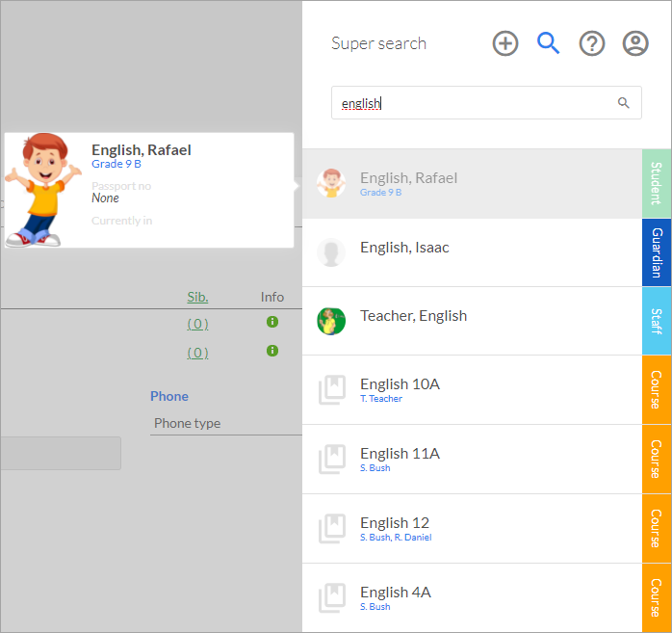Click the second green info icon
Image resolution: width=672 pixels, height=633 pixels.
pos(272,351)
